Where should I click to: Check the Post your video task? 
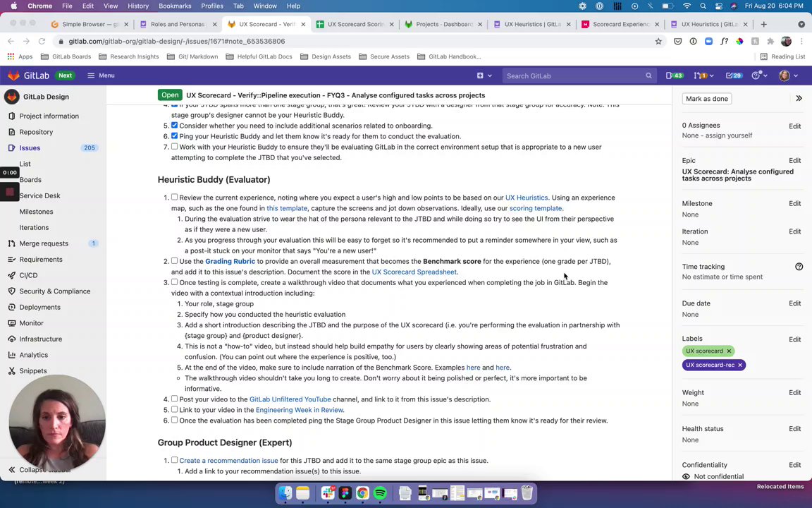click(x=175, y=399)
